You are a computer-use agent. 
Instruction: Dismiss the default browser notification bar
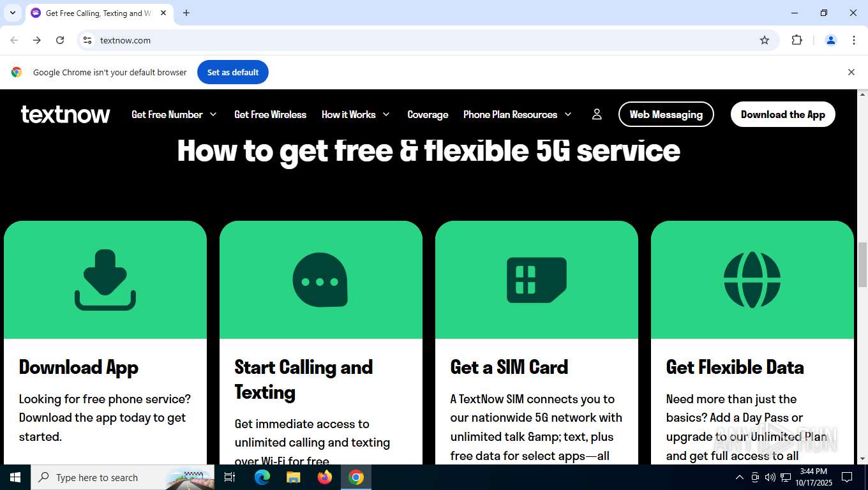click(x=851, y=72)
